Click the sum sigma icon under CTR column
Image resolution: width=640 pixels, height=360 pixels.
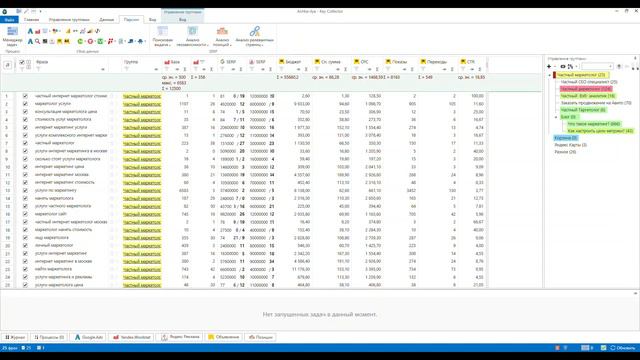click(480, 69)
